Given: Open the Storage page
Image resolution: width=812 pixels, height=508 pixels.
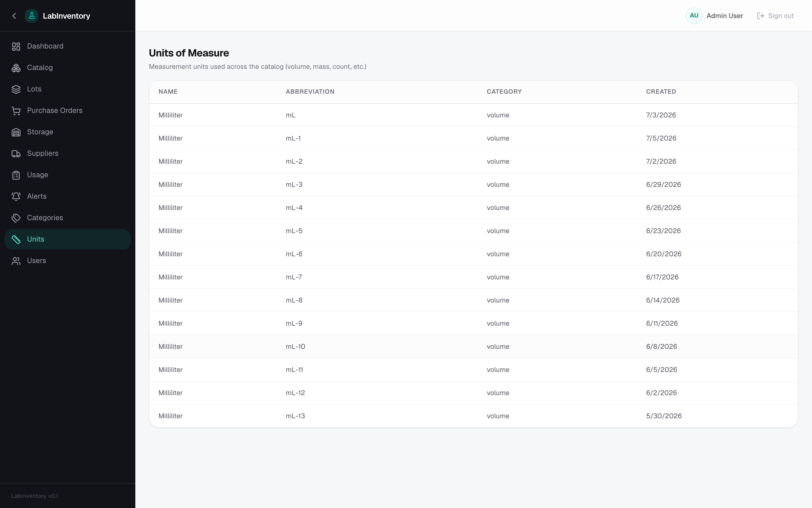Looking at the screenshot, I should tap(67, 132).
